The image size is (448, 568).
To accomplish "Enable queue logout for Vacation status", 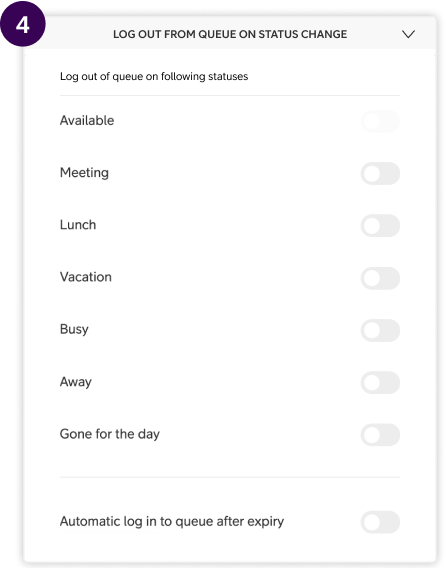I will tap(380, 278).
